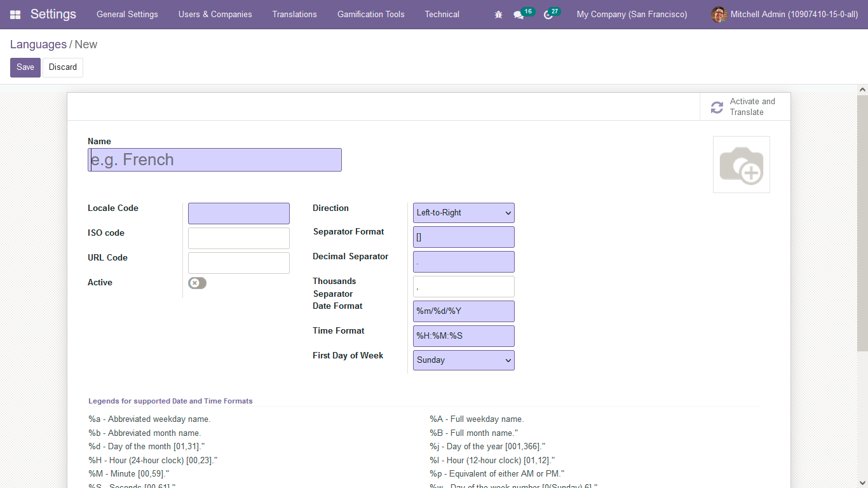Go to Users & Companies
Viewport: 868px width, 488px height.
click(215, 14)
